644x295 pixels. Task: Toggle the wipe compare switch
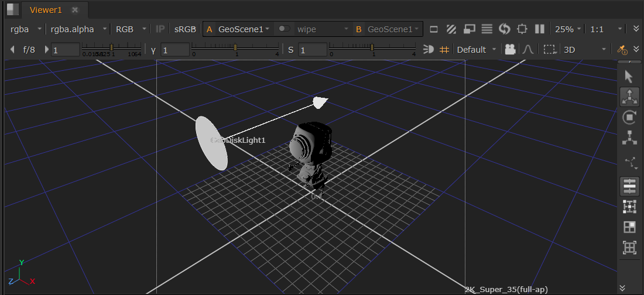[x=284, y=29]
